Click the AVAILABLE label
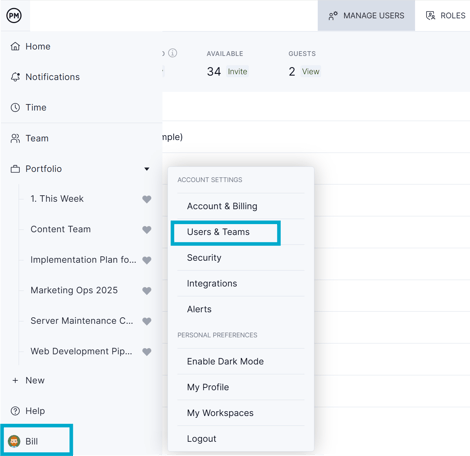Image resolution: width=470 pixels, height=456 pixels. 225,54
